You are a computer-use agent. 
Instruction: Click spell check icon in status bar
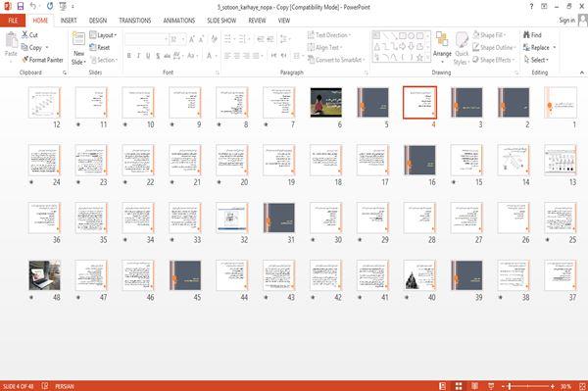coord(45,386)
